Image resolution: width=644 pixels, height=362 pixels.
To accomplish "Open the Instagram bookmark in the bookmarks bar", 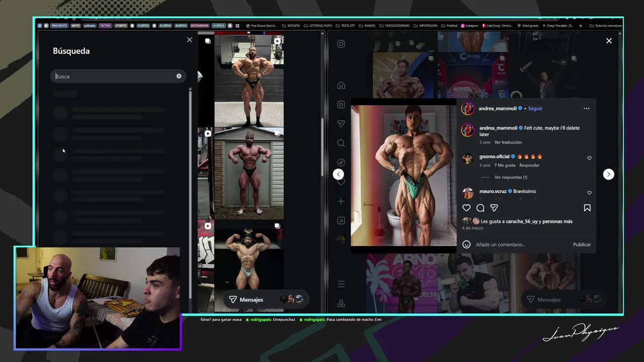I will 469,26.
